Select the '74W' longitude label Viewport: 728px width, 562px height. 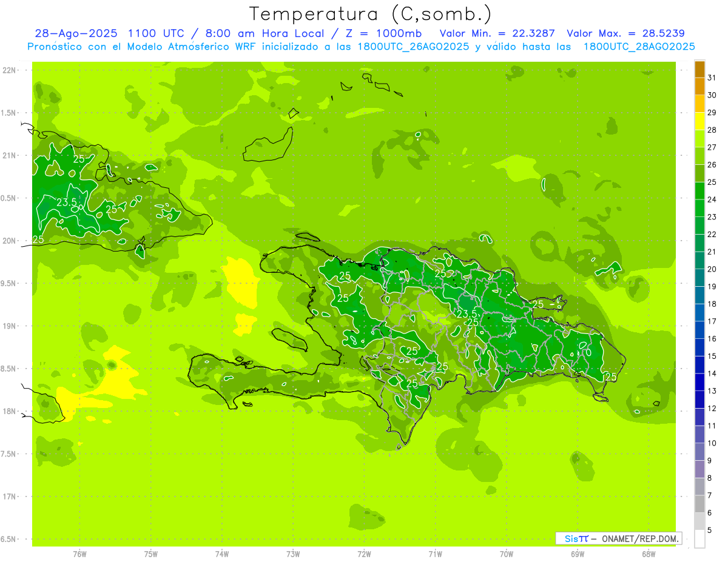click(x=222, y=554)
